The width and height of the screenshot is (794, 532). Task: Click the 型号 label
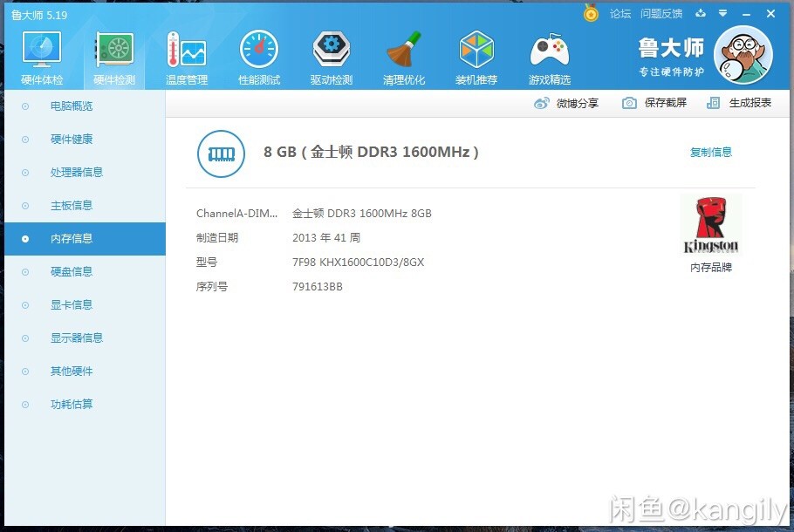pyautogui.click(x=207, y=263)
